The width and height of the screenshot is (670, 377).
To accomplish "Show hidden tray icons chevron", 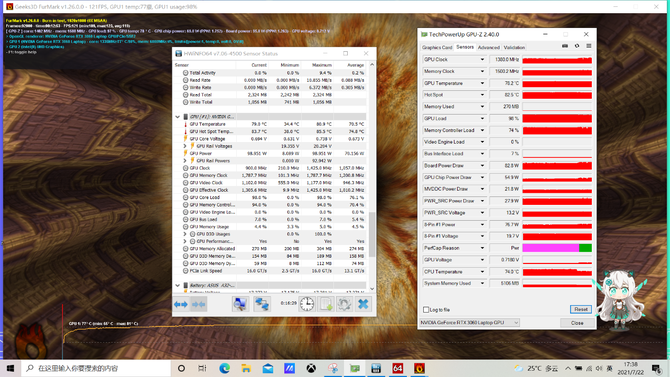I will [x=568, y=368].
